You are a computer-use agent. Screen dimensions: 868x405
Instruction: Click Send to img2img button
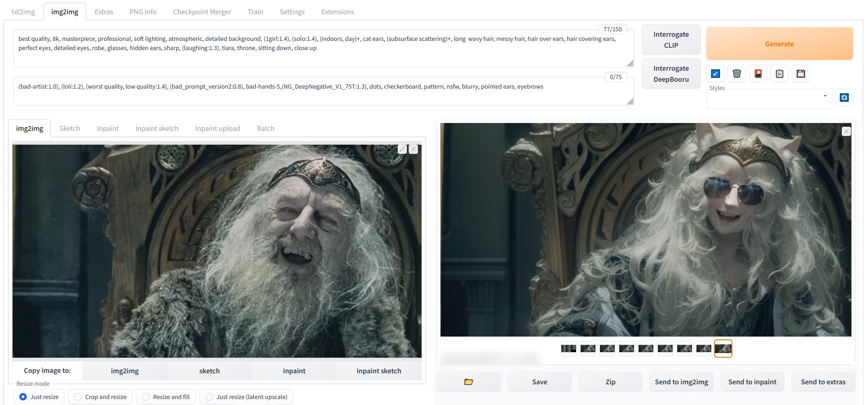tap(681, 382)
